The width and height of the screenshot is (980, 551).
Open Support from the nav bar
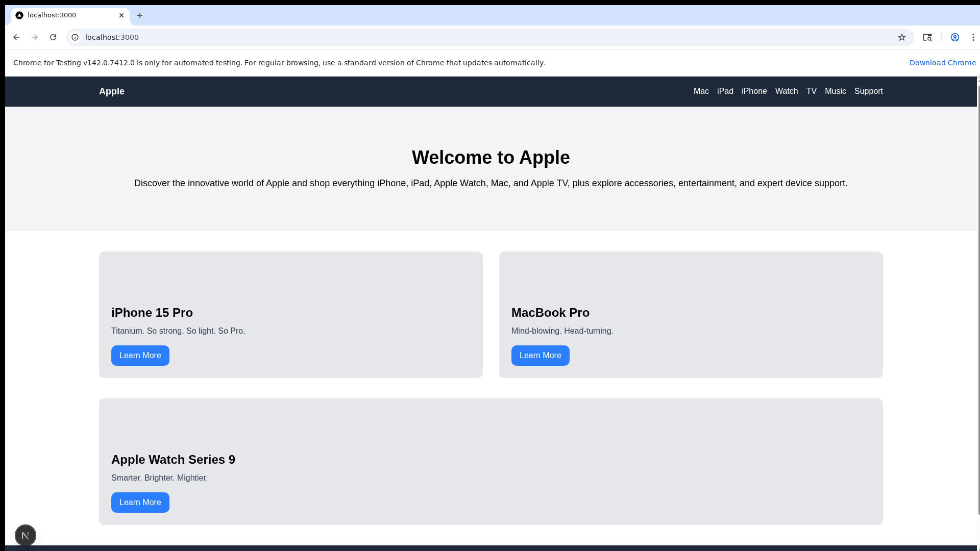(868, 91)
